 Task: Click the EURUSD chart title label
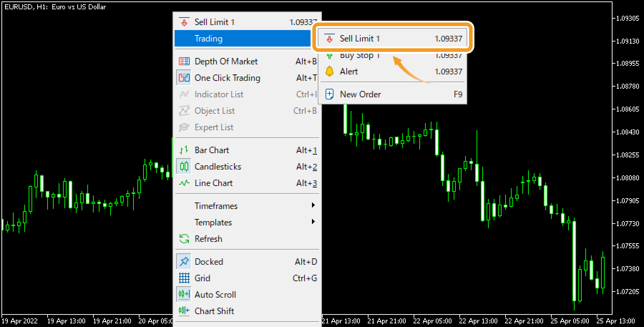tap(54, 7)
